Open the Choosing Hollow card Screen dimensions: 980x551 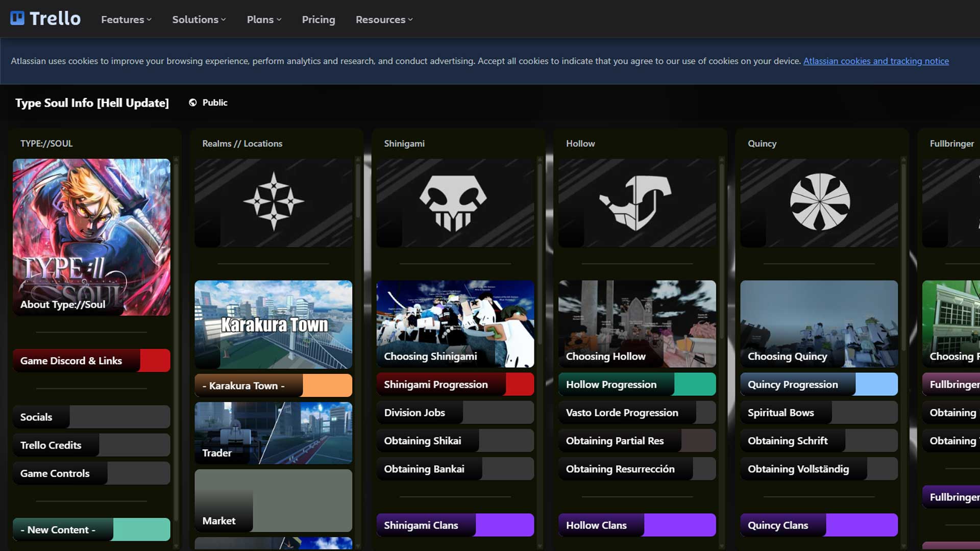coord(636,324)
